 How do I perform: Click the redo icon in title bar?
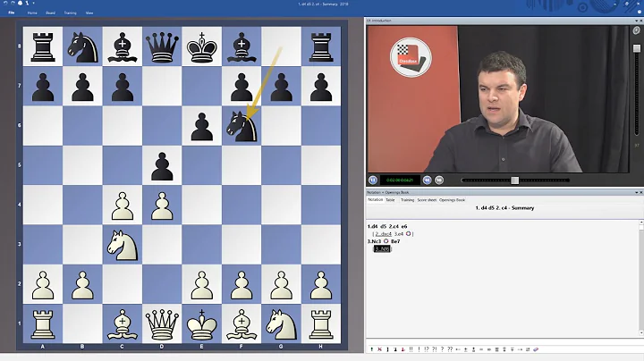pos(13,4)
